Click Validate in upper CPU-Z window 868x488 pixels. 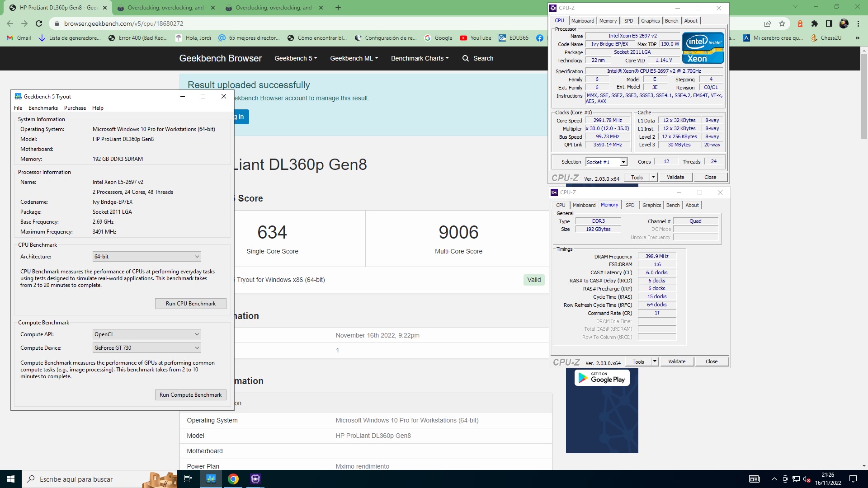(675, 178)
